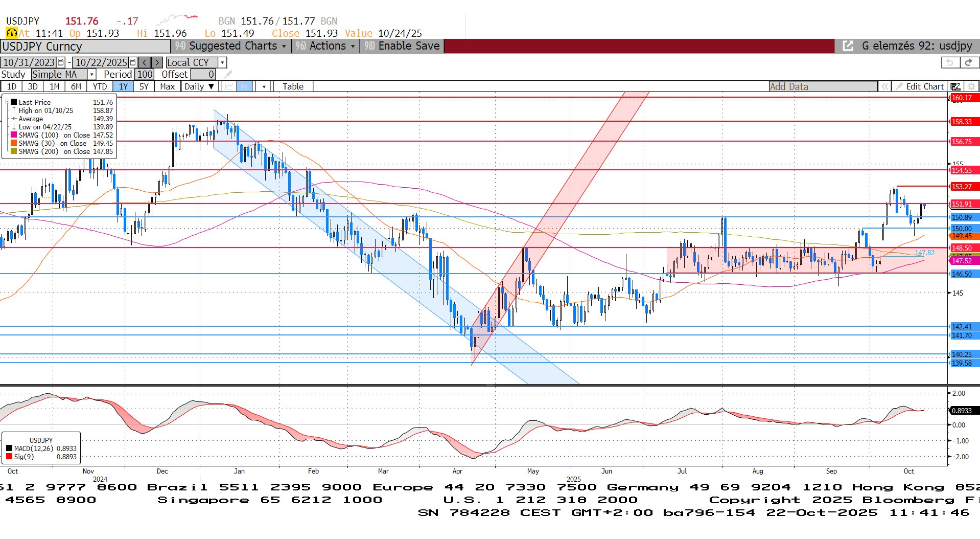This screenshot has height=539, width=980.
Task: Open the start date calendar picker
Action: (x=61, y=62)
